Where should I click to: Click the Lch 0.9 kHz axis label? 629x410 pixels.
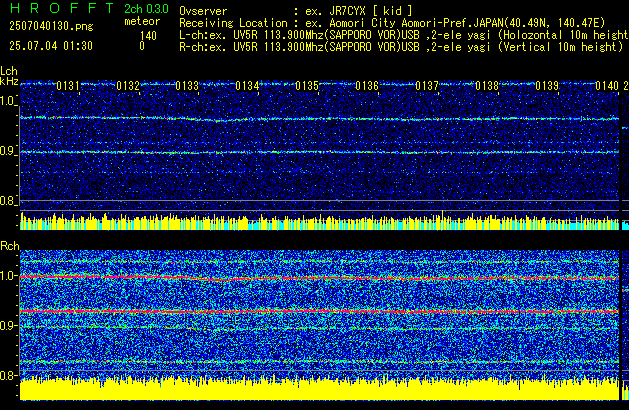pyautogui.click(x=8, y=151)
